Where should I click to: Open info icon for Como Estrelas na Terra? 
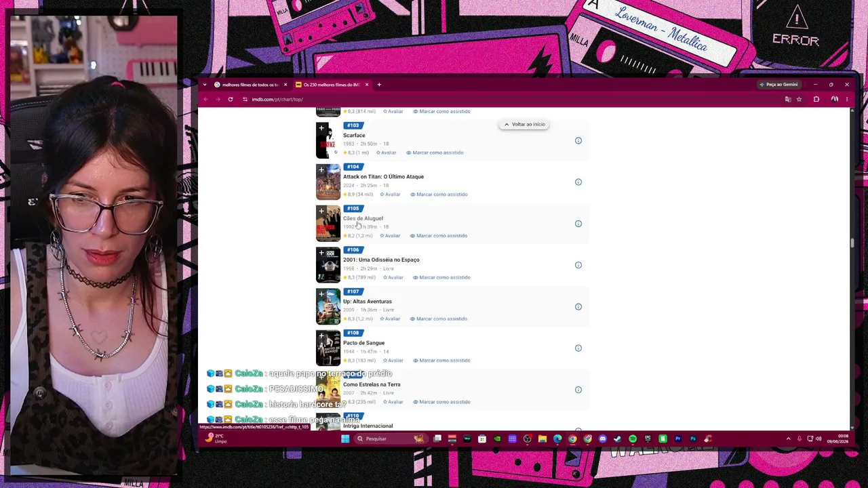(578, 390)
